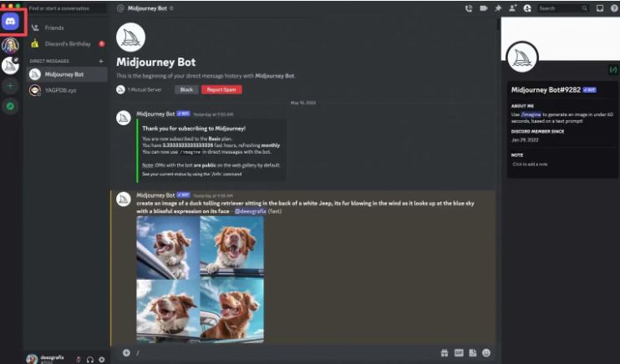
Task: Click the Report Spam button
Action: 221,89
